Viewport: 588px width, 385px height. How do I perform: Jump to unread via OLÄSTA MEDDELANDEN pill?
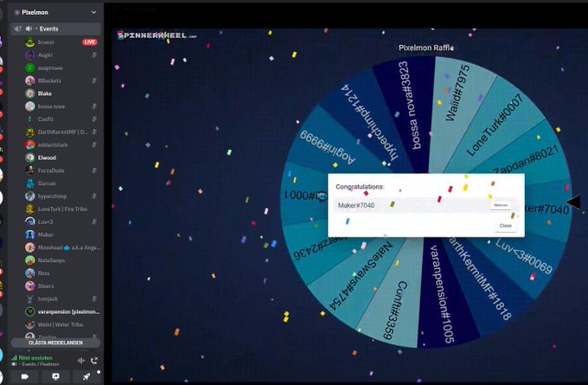(55, 343)
